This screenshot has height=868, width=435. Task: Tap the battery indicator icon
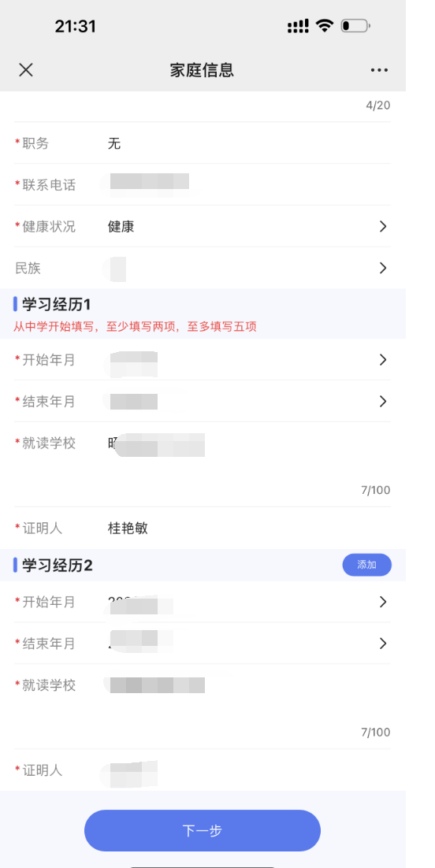pos(355,25)
